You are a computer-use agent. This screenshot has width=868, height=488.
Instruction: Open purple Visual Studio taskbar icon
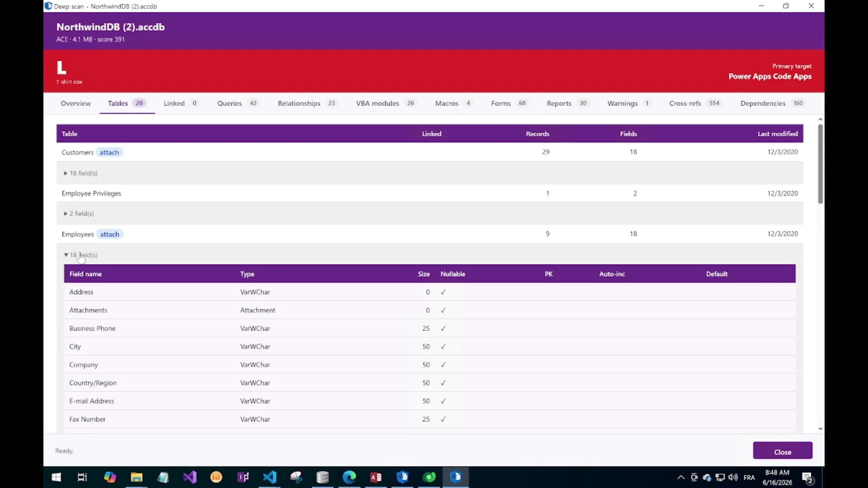(190, 477)
